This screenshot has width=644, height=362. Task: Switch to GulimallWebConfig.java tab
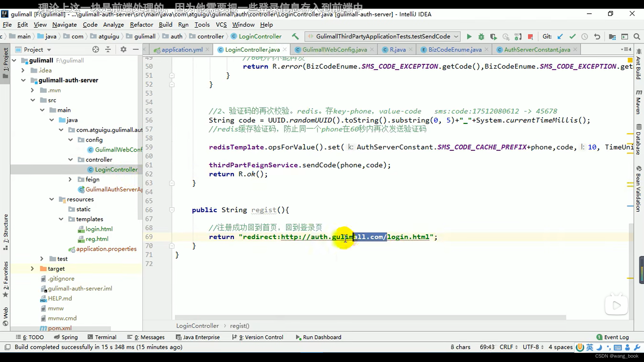pyautogui.click(x=334, y=50)
